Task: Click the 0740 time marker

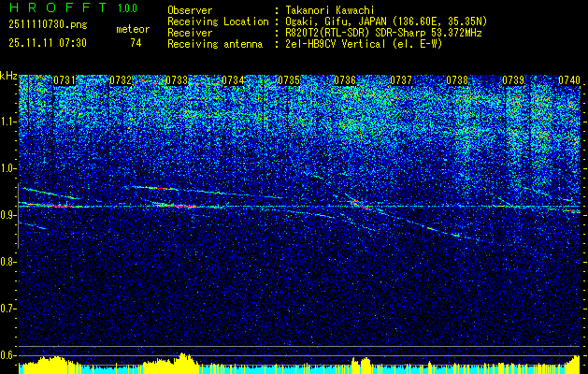Action: tap(569, 80)
